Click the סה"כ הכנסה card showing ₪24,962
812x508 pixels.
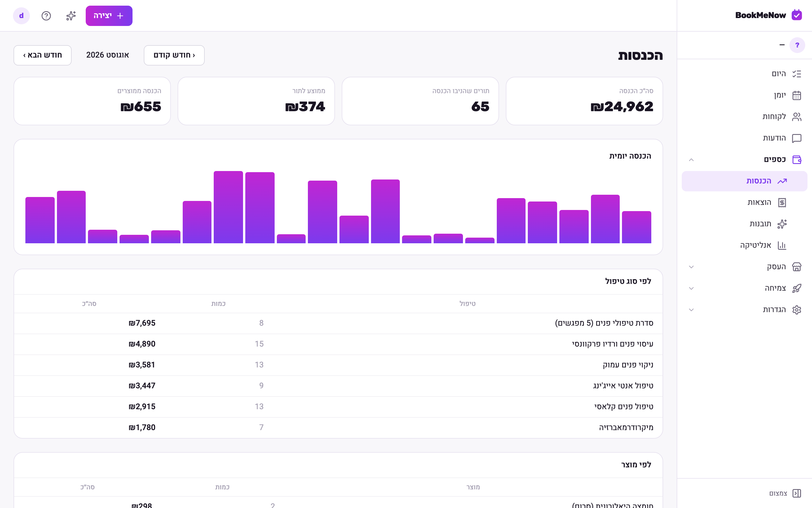(584, 101)
